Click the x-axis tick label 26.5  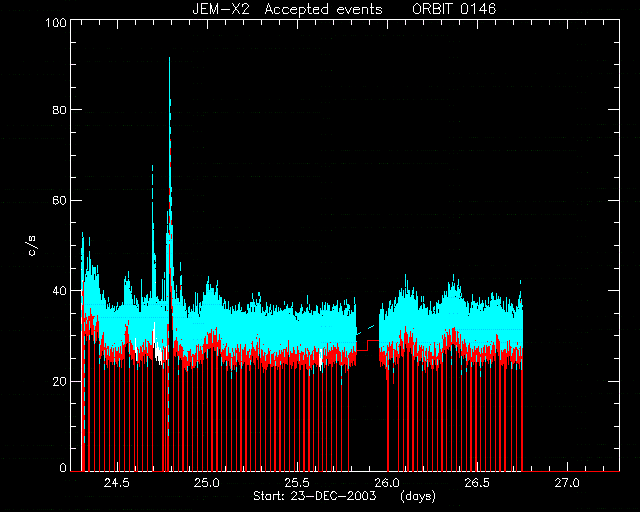coord(477,483)
